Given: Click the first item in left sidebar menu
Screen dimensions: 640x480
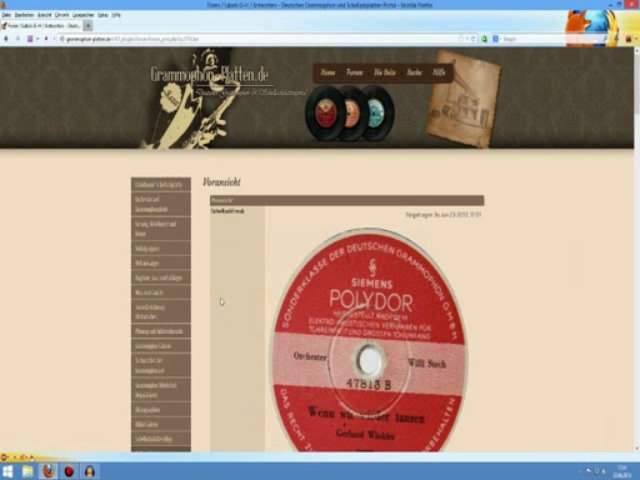Looking at the screenshot, I should tap(160, 185).
